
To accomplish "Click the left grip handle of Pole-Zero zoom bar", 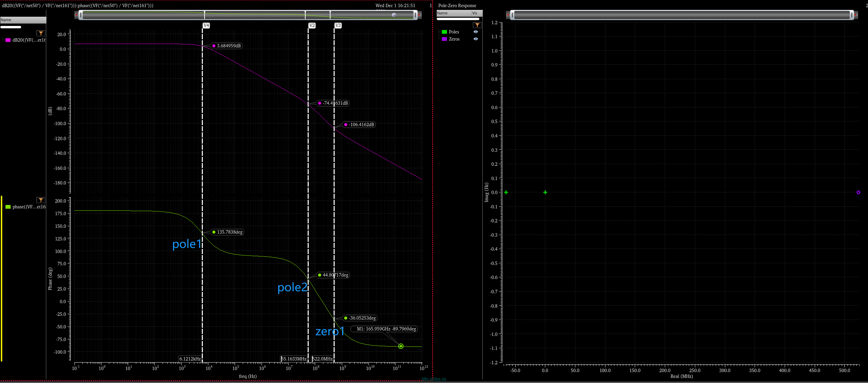I will 512,15.
